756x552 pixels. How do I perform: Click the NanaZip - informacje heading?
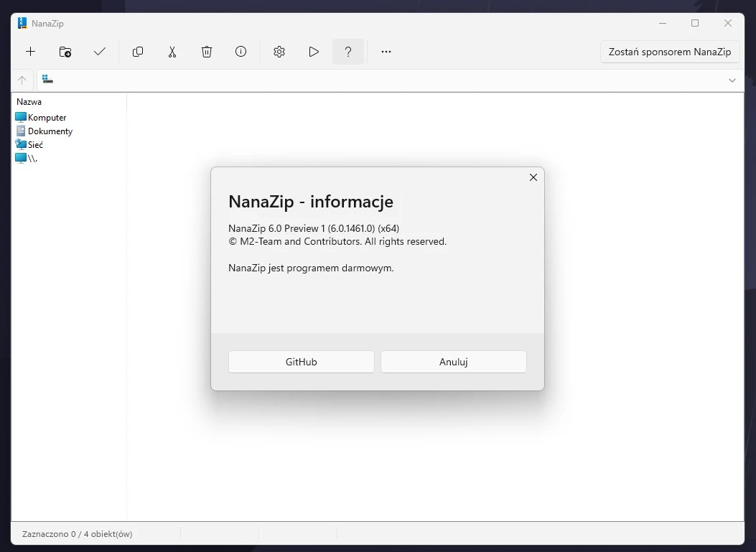[311, 202]
